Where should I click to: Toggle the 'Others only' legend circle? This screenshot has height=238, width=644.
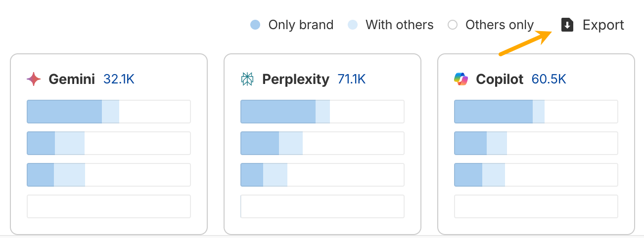(452, 25)
